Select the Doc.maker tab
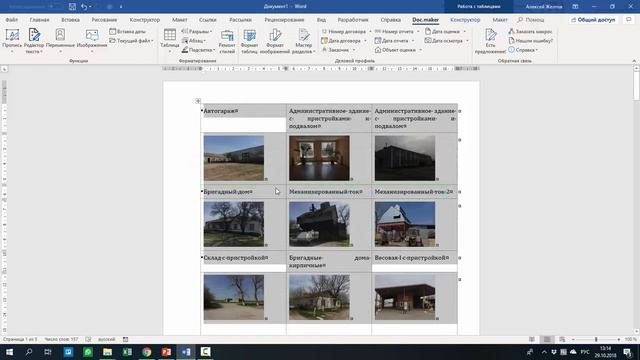 tap(425, 20)
